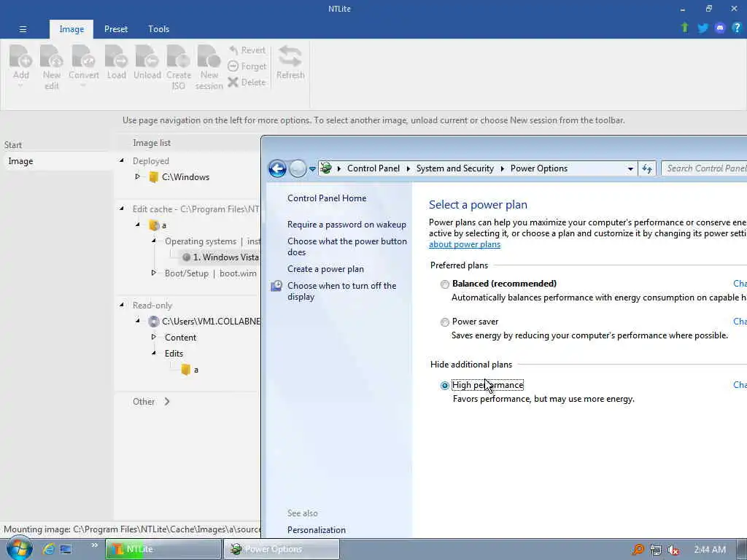The width and height of the screenshot is (747, 560).
Task: Switch to NTLite taskbar button
Action: point(163,549)
